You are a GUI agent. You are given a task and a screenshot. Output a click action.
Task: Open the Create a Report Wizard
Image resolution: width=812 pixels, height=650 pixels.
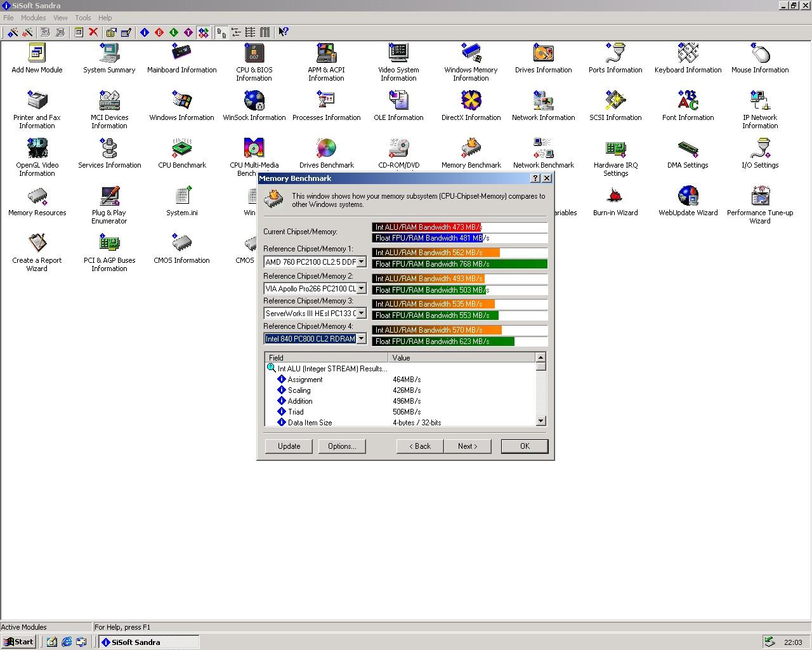tap(37, 253)
